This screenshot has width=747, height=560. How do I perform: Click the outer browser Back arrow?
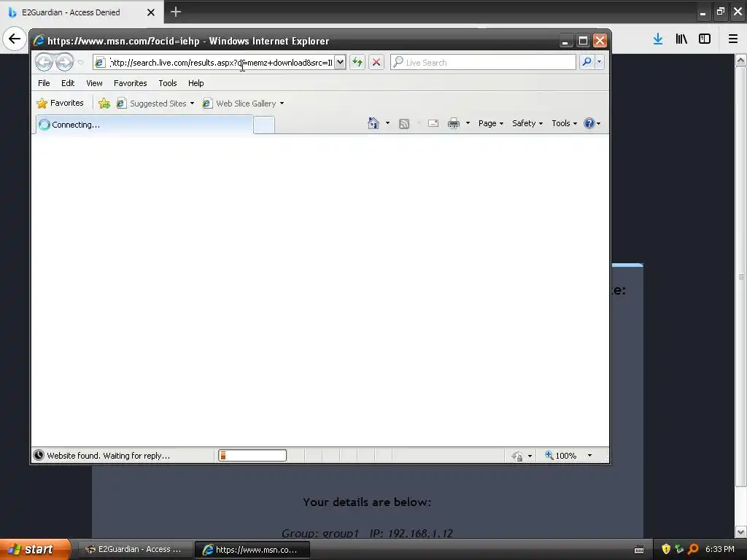tap(15, 39)
